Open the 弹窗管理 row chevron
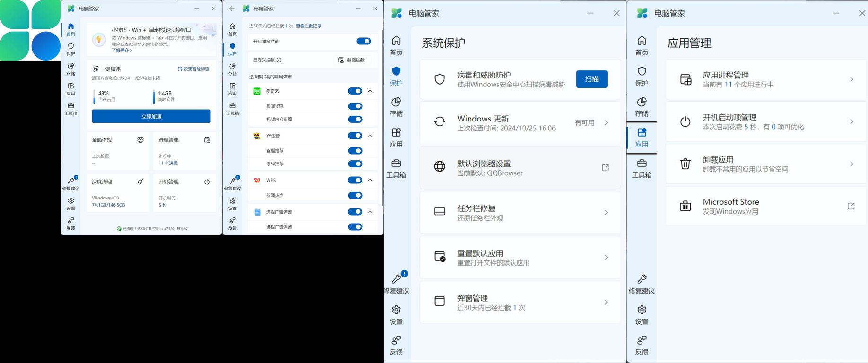Image resolution: width=868 pixels, height=363 pixels. (x=606, y=302)
